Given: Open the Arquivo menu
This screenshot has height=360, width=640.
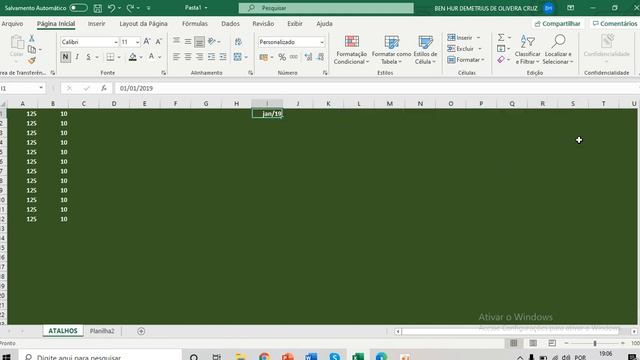Looking at the screenshot, I should pyautogui.click(x=12, y=24).
